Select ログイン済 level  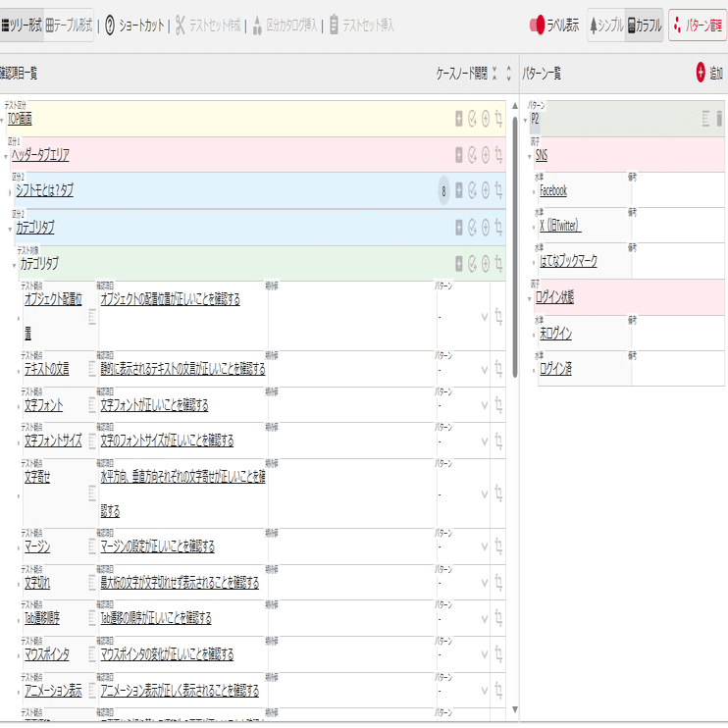pyautogui.click(x=555, y=369)
